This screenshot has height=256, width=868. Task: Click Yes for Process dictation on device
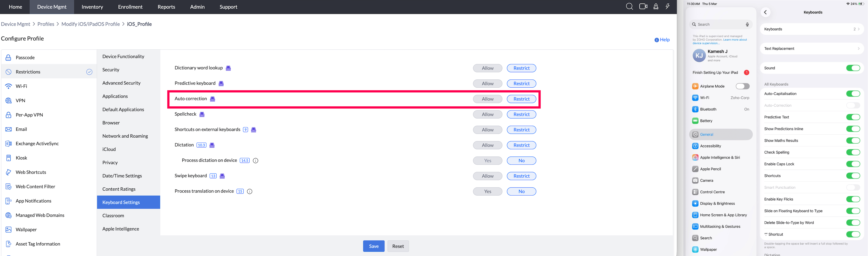pyautogui.click(x=487, y=161)
